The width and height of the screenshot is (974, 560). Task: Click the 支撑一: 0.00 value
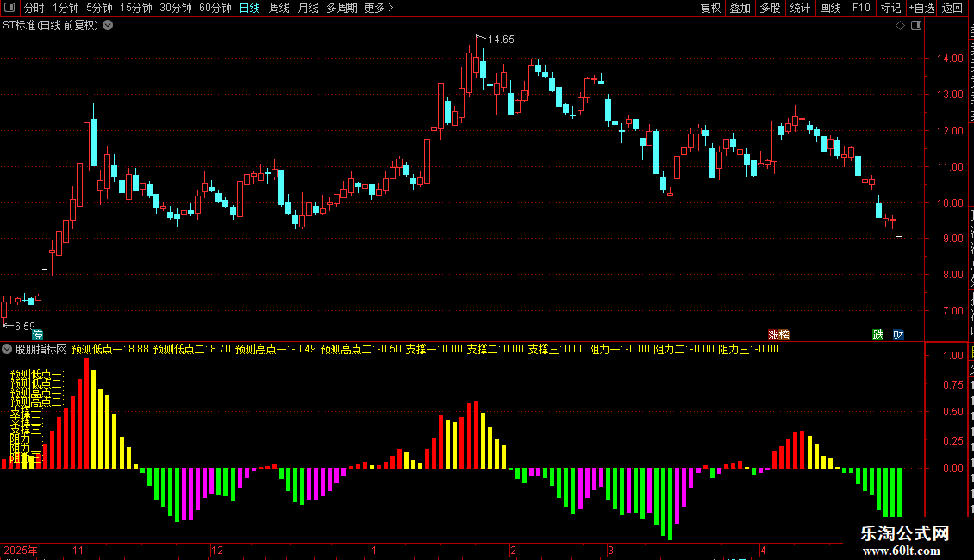[x=434, y=350]
